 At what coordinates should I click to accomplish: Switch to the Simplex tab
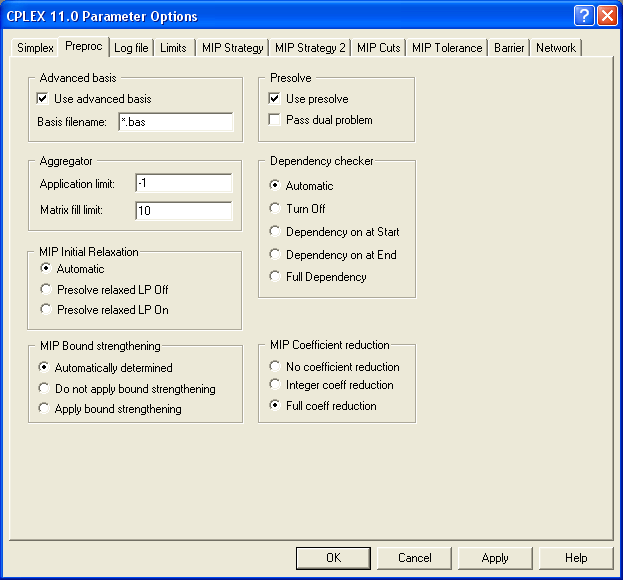click(x=35, y=48)
